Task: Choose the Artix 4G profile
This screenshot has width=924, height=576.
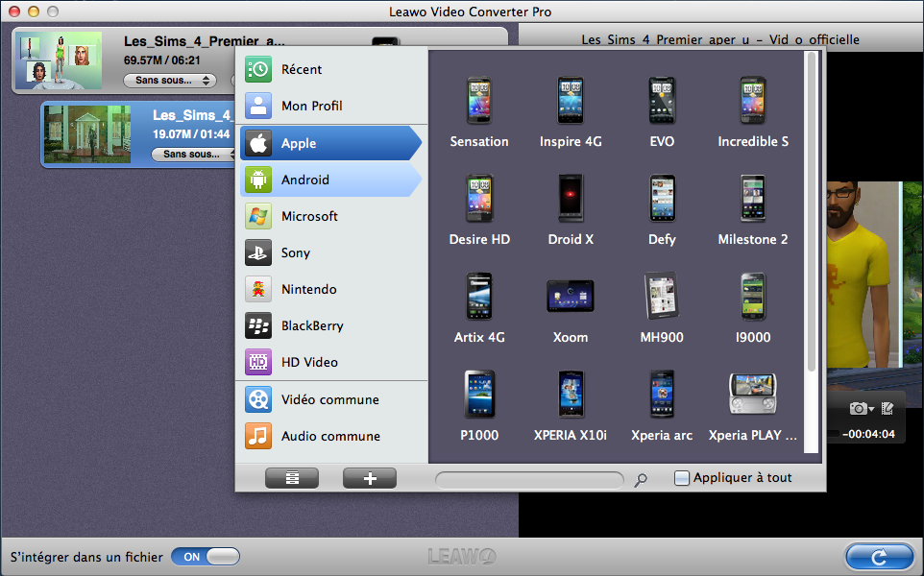Action: [479, 307]
